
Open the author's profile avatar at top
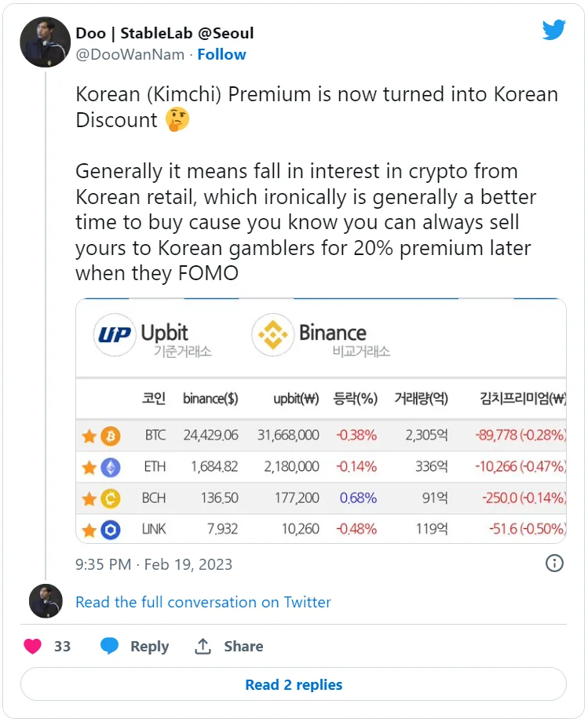coord(45,42)
